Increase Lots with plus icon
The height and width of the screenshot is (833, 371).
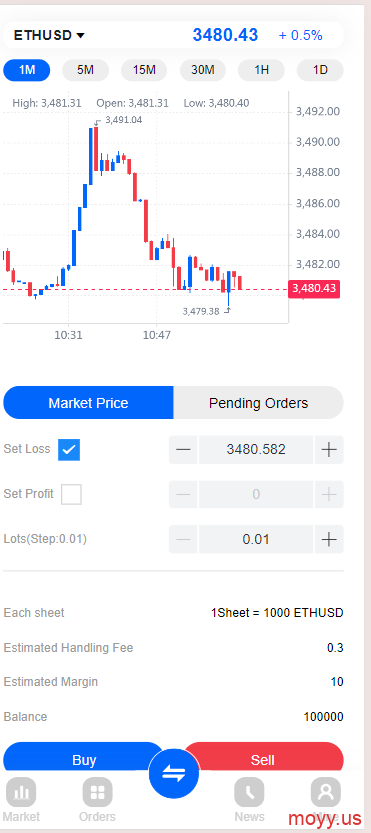tap(329, 539)
